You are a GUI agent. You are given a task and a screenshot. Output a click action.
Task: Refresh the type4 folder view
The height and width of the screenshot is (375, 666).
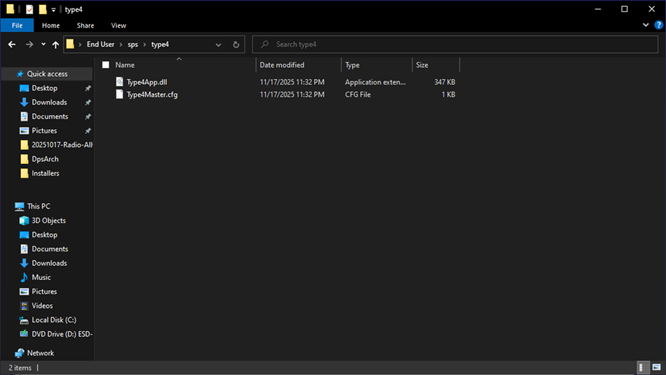(236, 44)
